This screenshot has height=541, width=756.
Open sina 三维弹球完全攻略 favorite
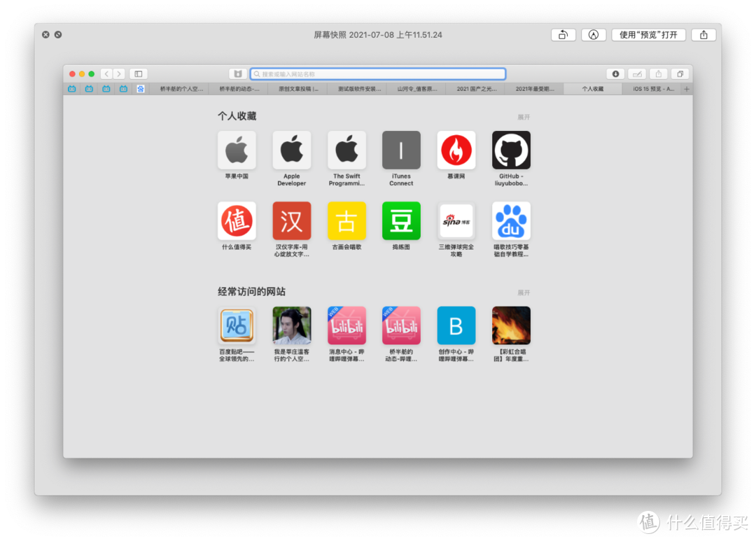(456, 221)
